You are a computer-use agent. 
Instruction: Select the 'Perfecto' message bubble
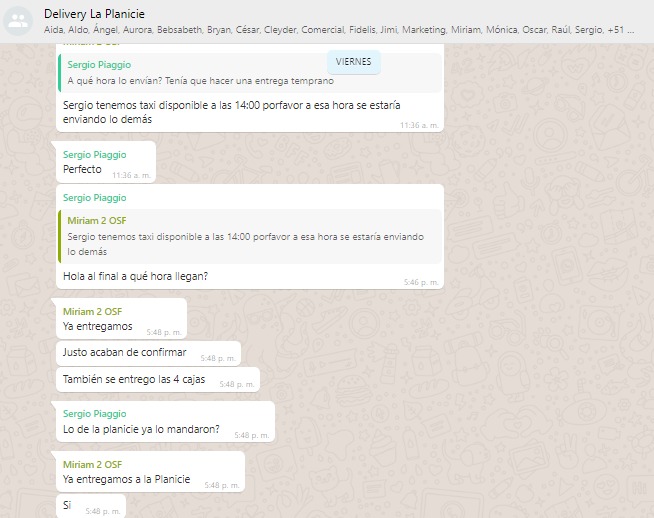click(x=82, y=170)
